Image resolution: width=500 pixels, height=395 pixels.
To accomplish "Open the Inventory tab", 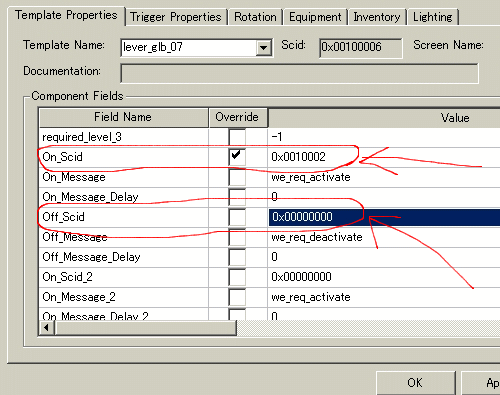I will (377, 17).
